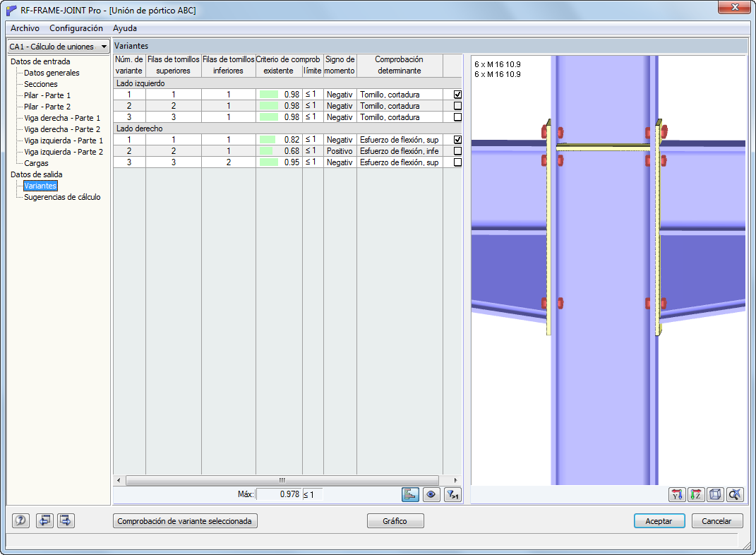Go to previous input window icon
This screenshot has width=756, height=555.
pos(44,520)
